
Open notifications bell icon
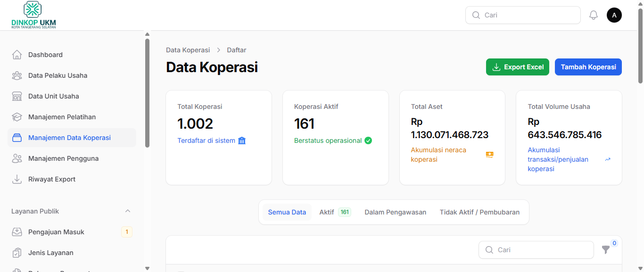(594, 15)
